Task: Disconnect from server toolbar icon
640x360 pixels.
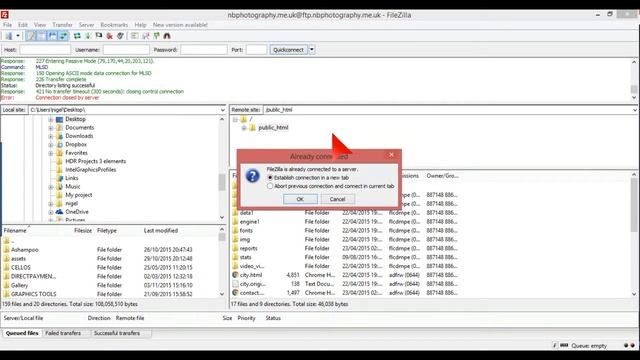Action: click(109, 36)
